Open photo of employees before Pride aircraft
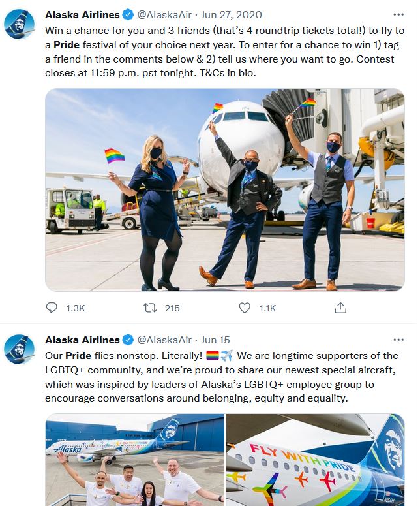This screenshot has height=506, width=420. coord(134,460)
